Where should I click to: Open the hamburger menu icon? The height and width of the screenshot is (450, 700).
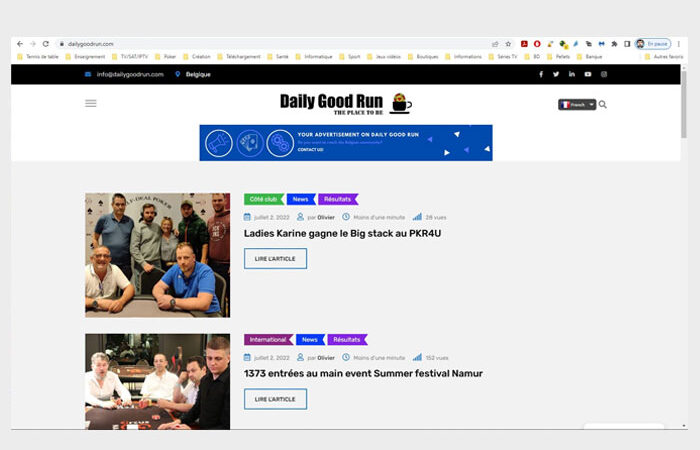91,104
